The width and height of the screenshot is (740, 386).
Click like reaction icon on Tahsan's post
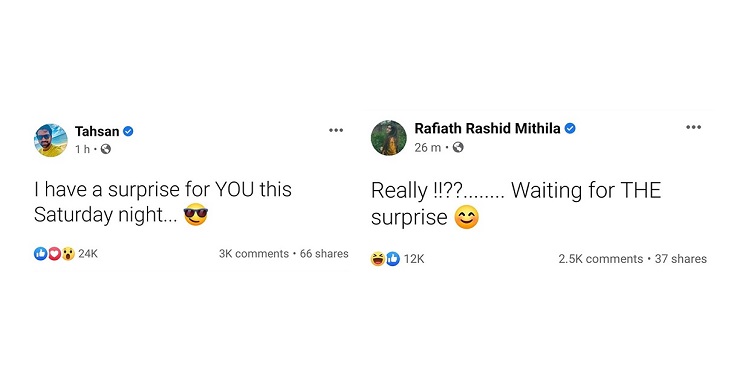(x=41, y=254)
